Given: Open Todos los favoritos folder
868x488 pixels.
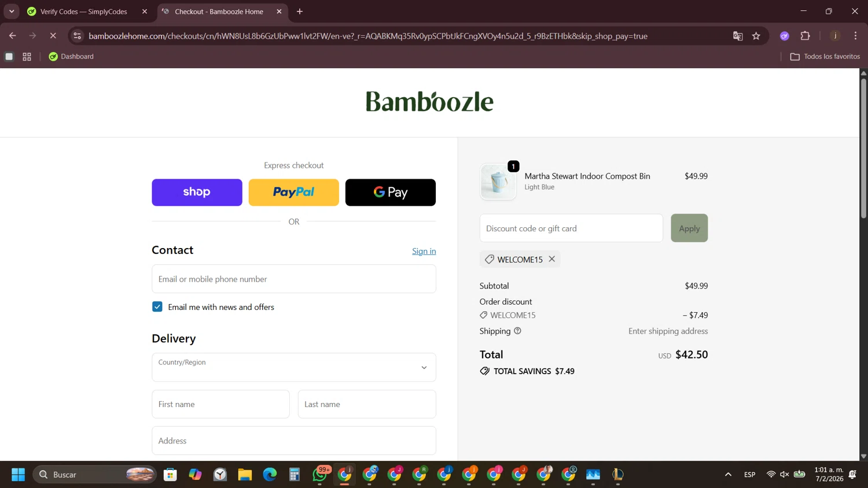Looking at the screenshot, I should (825, 57).
